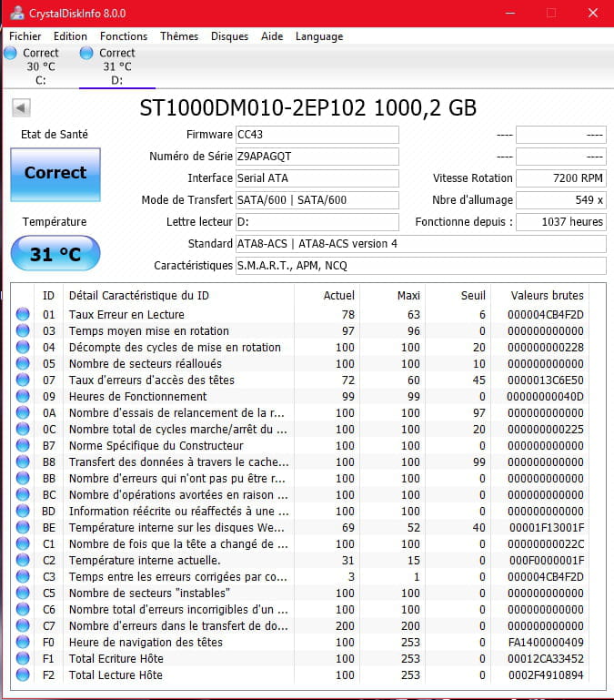Click the Vitesse Rotation 7200 RPM field
This screenshot has width=614, height=700.
[560, 178]
